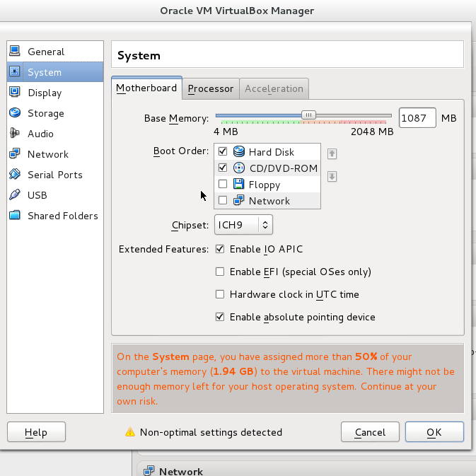This screenshot has width=476, height=476.
Task: Move boot device up with arrow button
Action: pyautogui.click(x=332, y=153)
